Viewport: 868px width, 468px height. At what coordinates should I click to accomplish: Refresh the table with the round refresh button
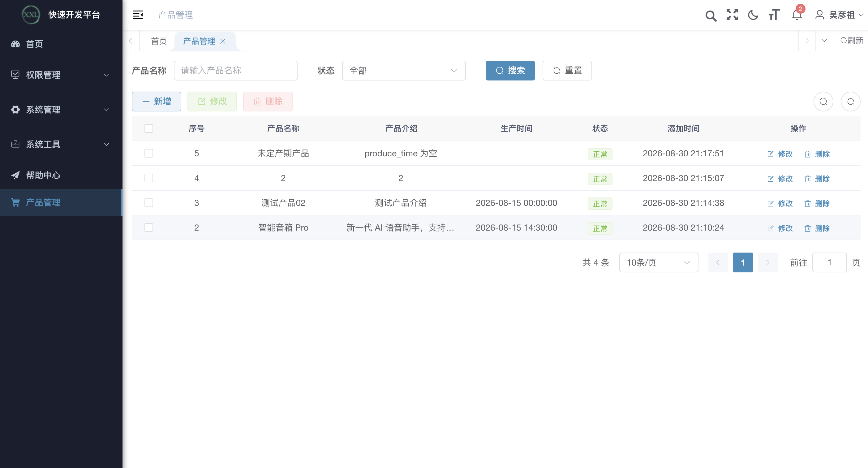[850, 102]
